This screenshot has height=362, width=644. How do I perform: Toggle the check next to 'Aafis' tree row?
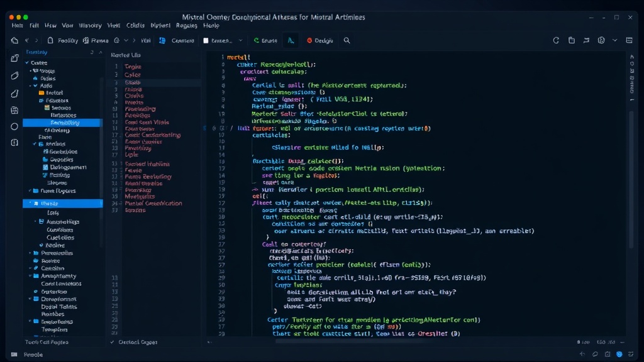tap(35, 85)
